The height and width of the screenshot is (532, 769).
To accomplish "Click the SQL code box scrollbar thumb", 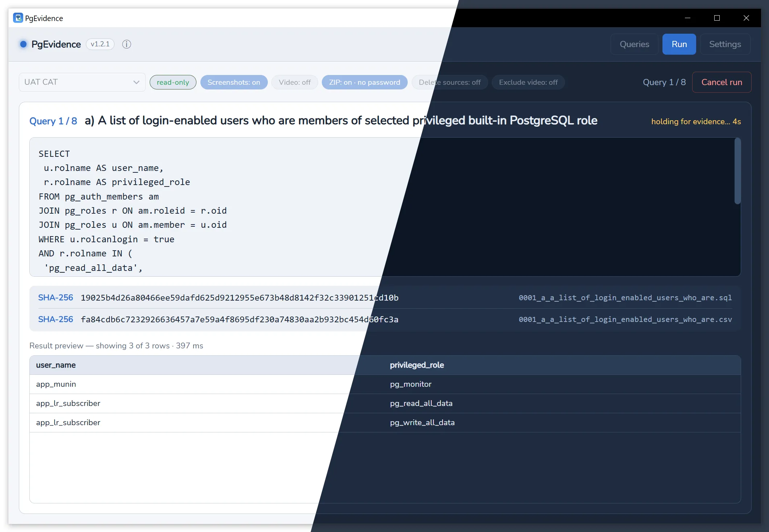I will pyautogui.click(x=737, y=171).
